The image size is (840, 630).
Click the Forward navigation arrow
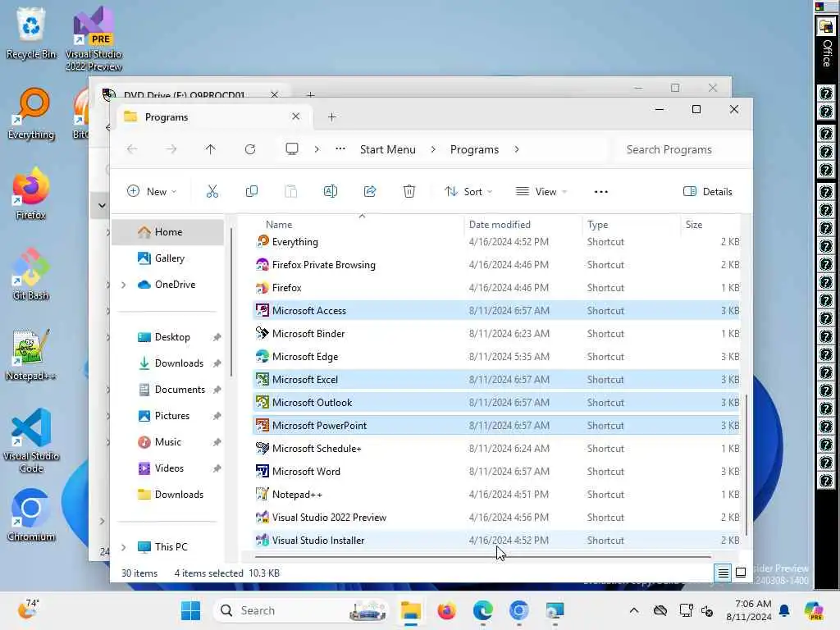click(x=171, y=149)
